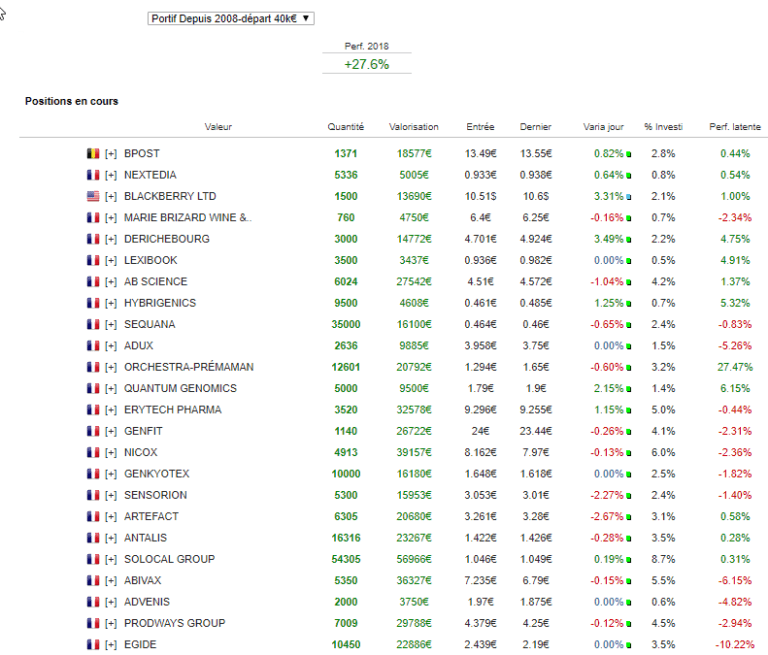The image size is (768, 655).
Task: Sort by the Perf. latente column header
Action: point(733,127)
